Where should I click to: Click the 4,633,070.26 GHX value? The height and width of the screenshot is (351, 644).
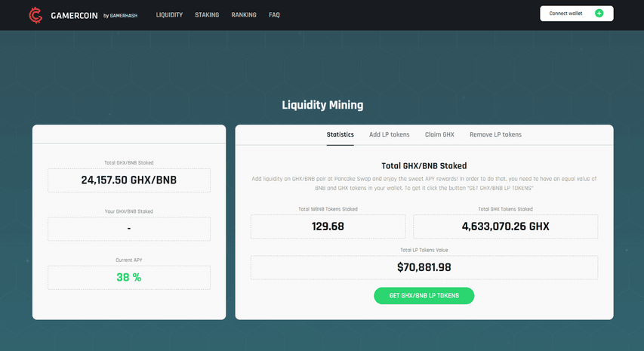coord(506,226)
